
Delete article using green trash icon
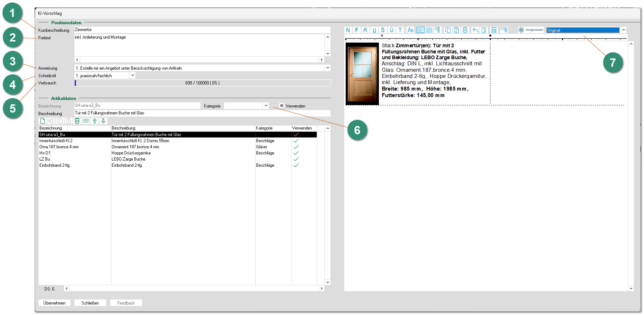[x=77, y=121]
